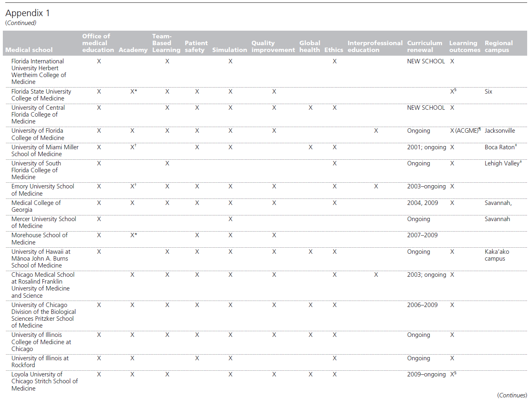Click the Simulation column header
532x399 pixels.
click(229, 50)
